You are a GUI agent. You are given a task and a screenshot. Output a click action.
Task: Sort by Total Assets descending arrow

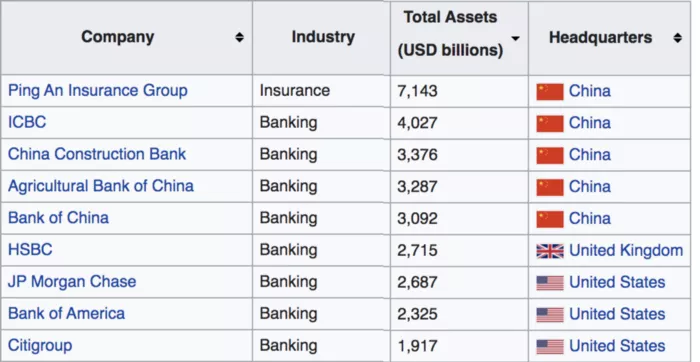pyautogui.click(x=516, y=38)
